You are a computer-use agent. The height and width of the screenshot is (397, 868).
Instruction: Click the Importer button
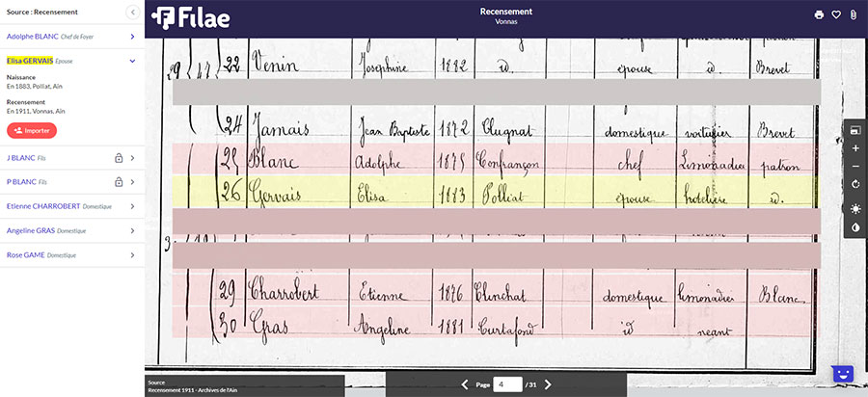[x=32, y=130]
